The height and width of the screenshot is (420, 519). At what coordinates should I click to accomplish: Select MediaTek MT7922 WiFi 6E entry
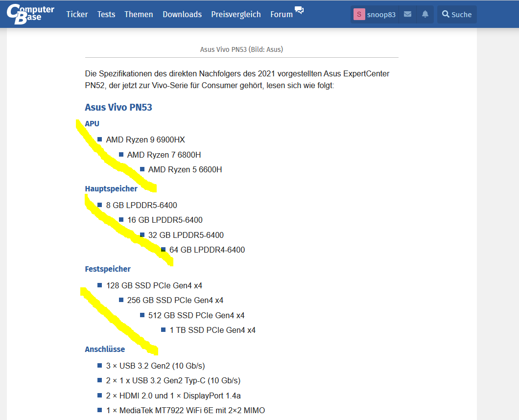point(186,410)
